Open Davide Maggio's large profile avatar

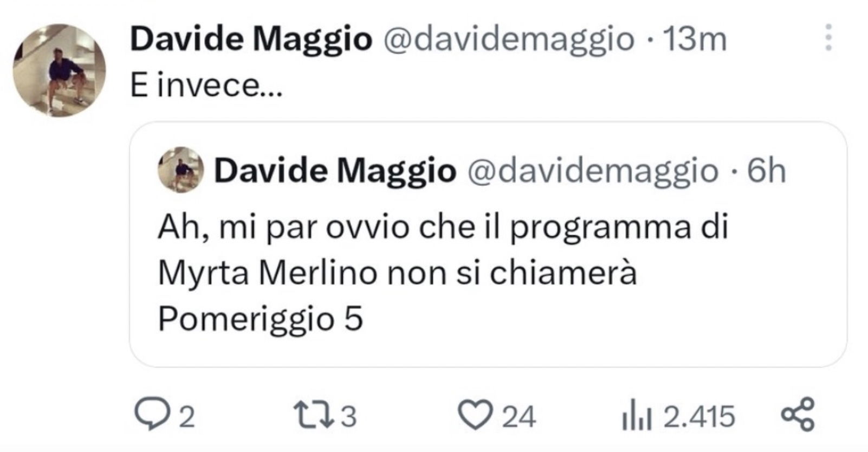[60, 70]
